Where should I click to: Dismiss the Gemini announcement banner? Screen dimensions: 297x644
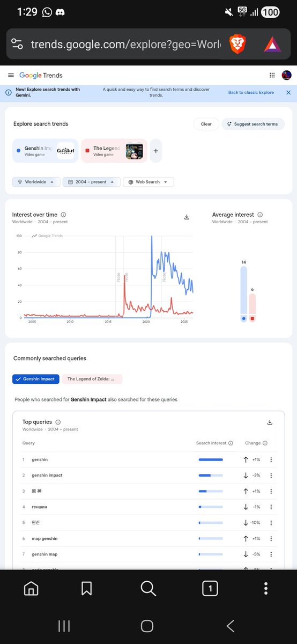point(288,92)
